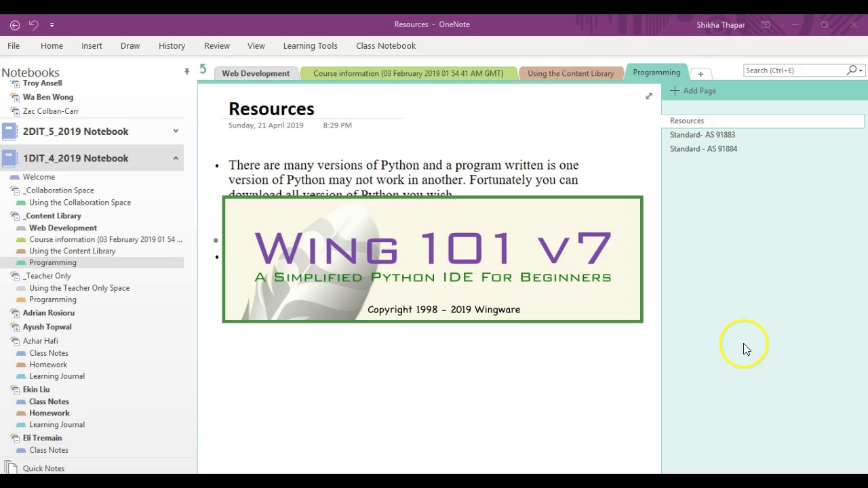Open Adrian Rosioru's section group
The image size is (868, 488).
tap(48, 313)
